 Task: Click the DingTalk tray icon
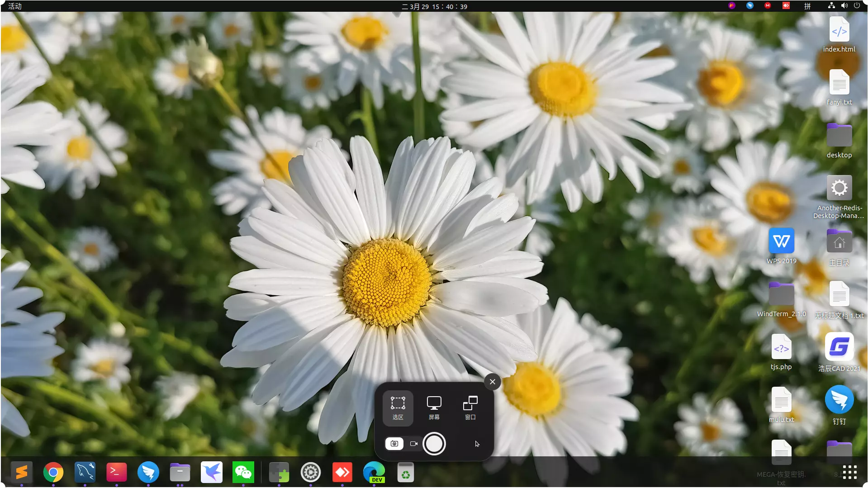[750, 6]
